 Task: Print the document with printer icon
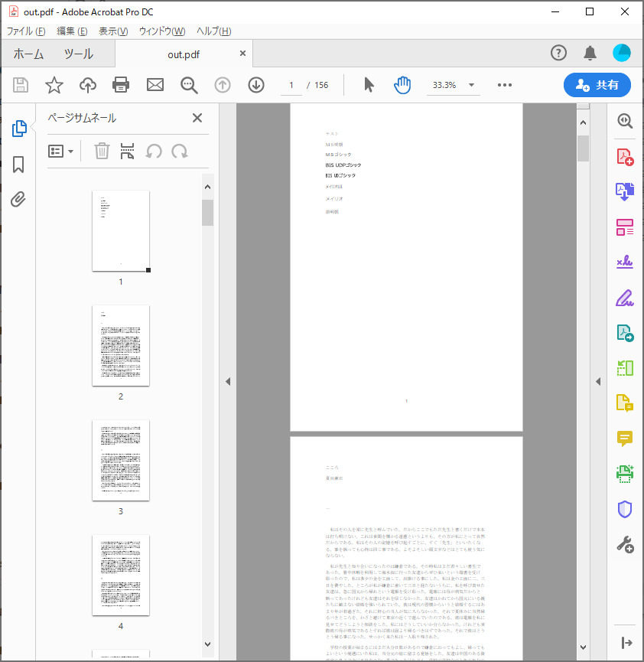pyautogui.click(x=121, y=85)
